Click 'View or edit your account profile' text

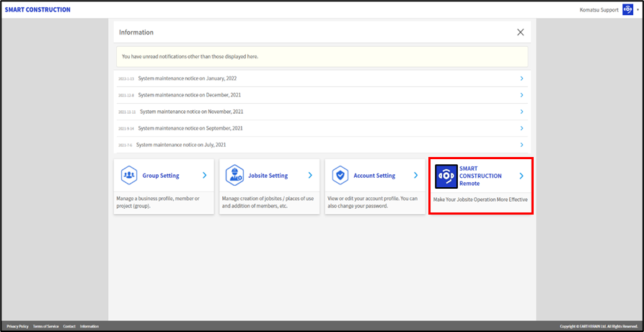pyautogui.click(x=373, y=202)
